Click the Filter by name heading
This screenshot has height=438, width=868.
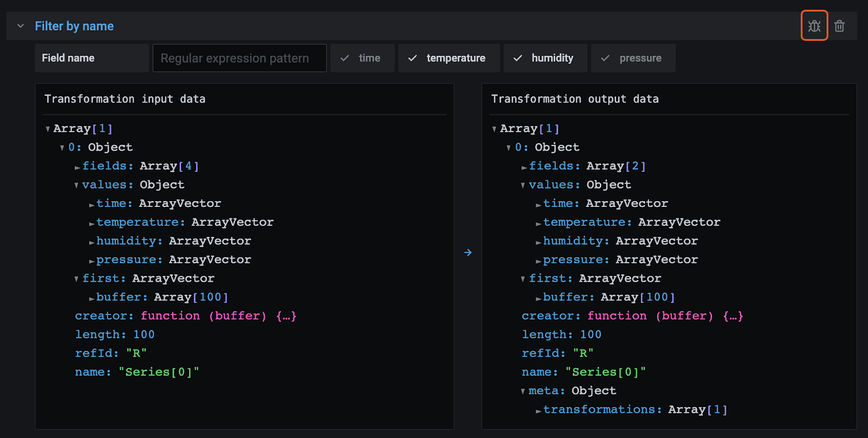(74, 26)
